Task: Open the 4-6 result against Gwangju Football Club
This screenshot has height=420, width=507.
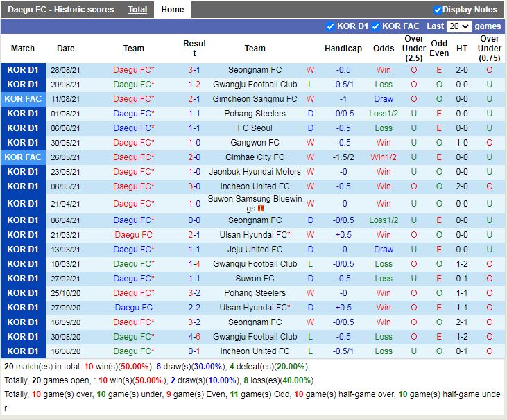Action: click(x=194, y=337)
